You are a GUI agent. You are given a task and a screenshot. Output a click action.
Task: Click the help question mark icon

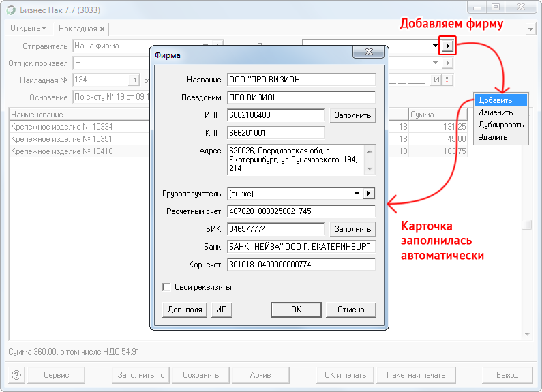tap(16, 374)
